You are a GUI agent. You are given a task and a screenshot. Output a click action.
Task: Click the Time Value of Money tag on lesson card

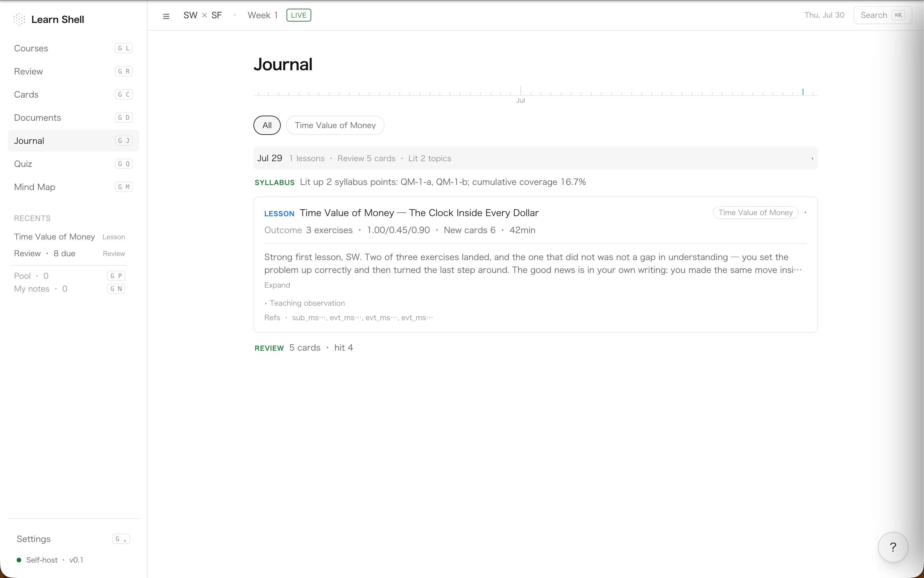(755, 213)
